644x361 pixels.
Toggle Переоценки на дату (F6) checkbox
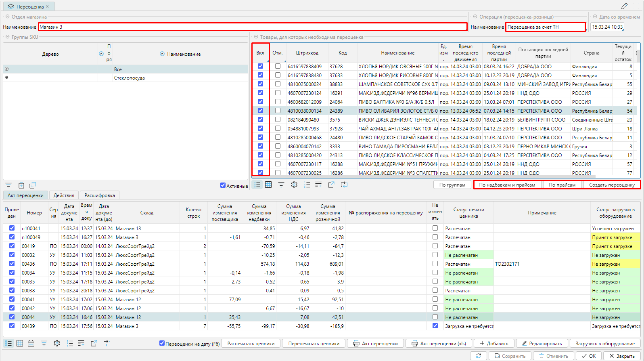pyautogui.click(x=162, y=343)
